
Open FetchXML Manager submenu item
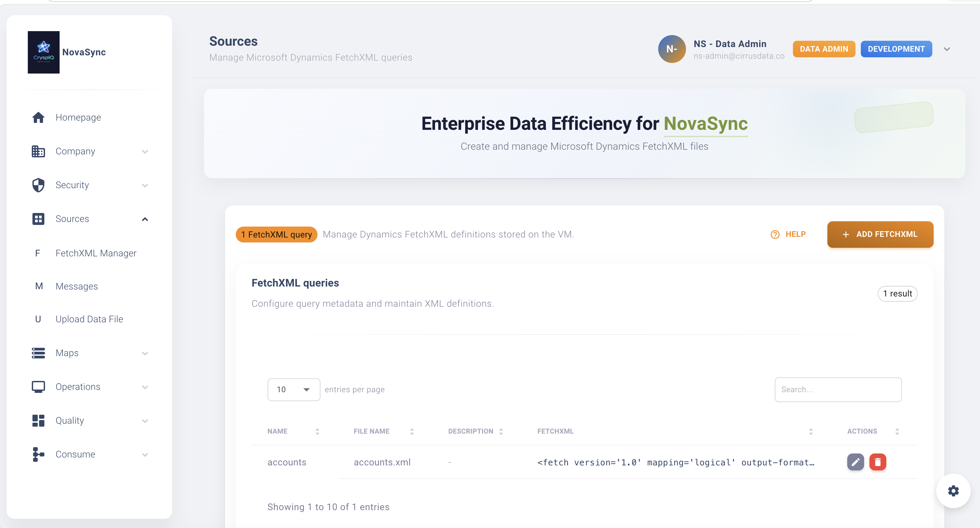click(x=96, y=253)
